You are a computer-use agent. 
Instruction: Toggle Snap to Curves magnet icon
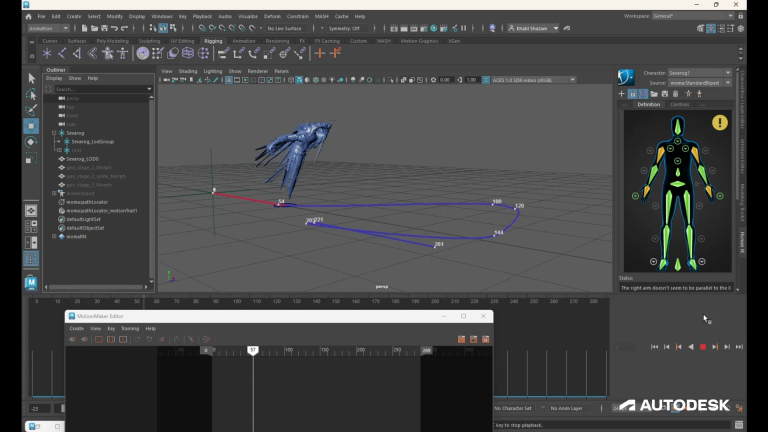(x=212, y=28)
